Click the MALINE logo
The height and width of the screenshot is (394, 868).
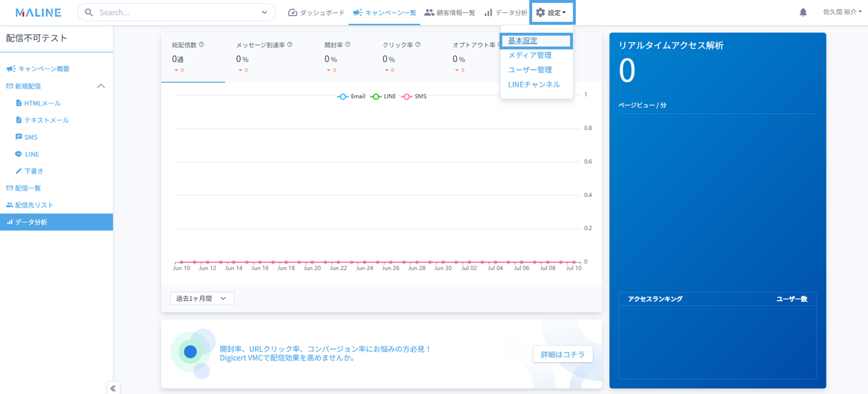[x=38, y=13]
